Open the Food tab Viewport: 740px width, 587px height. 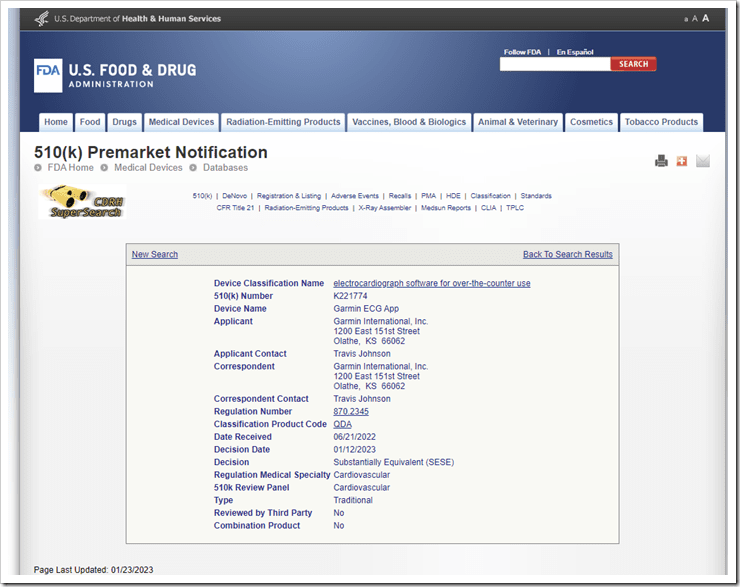[x=90, y=122]
